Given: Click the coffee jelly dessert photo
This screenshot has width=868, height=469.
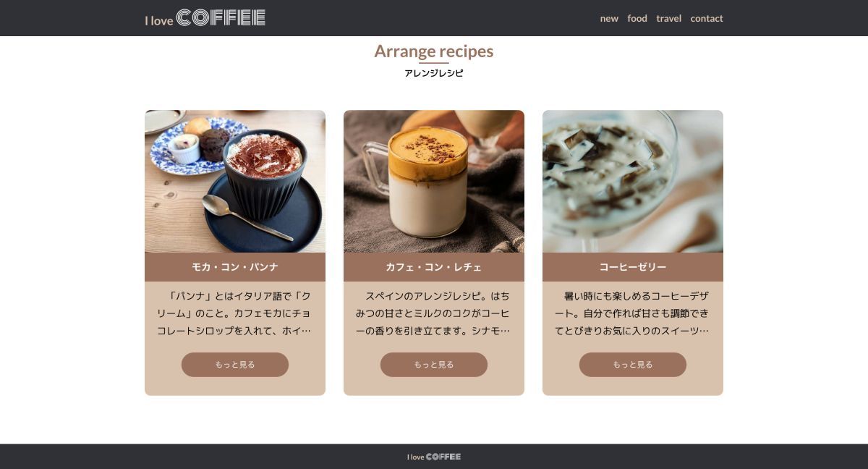Looking at the screenshot, I should tap(633, 181).
